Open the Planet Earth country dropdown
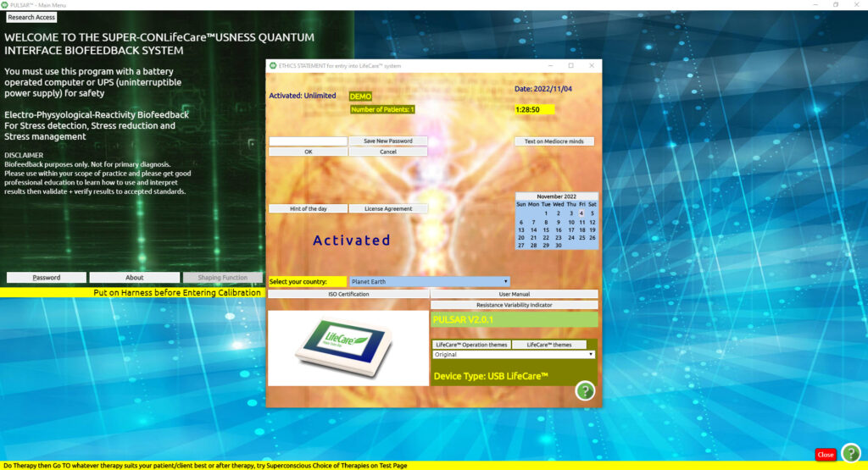This screenshot has height=470, width=868. [x=429, y=281]
